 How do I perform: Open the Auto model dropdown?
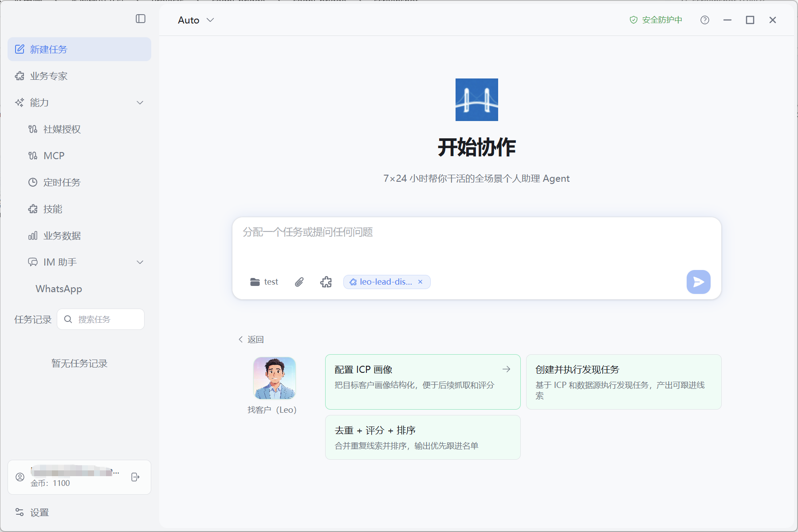[196, 20]
